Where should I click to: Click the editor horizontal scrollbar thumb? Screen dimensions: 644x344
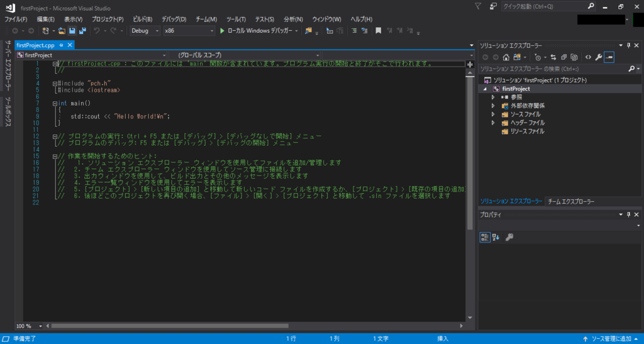170,326
